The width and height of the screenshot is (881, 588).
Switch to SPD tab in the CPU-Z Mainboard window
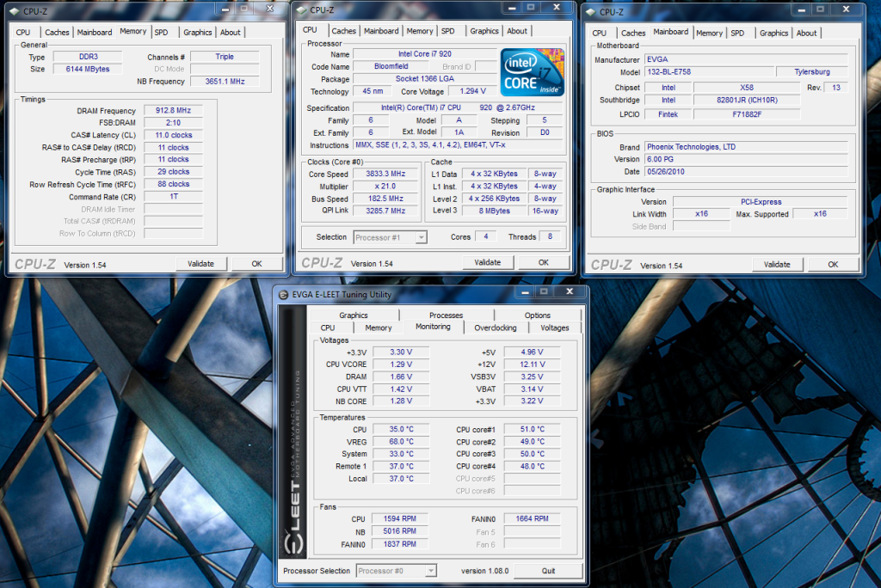click(x=737, y=34)
